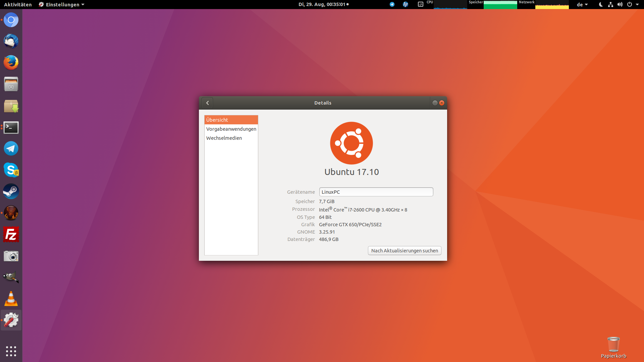Click Nach Aktualisierungen suchen button
Image resolution: width=644 pixels, height=362 pixels.
coord(405,251)
